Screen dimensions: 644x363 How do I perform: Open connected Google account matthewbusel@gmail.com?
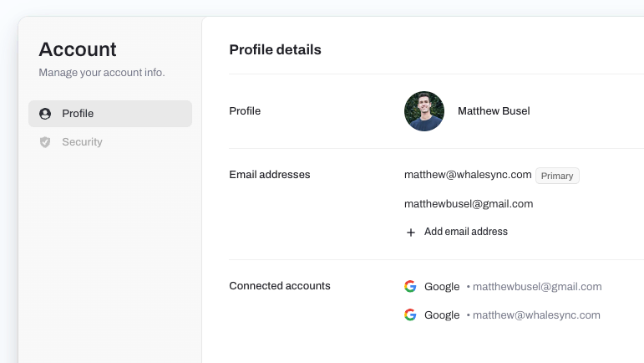(503, 287)
